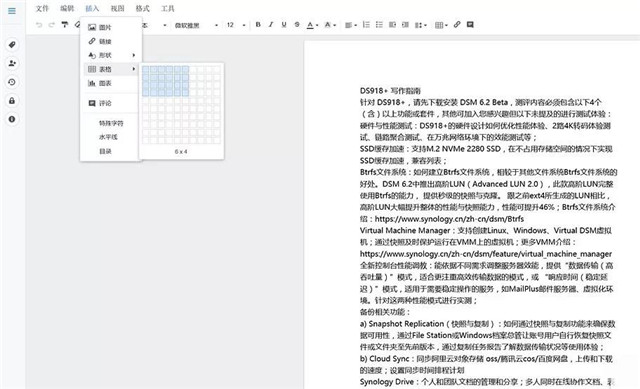The height and width of the screenshot is (389, 640).
Task: Add a comment via the toolbar comment icon
Action: pos(470,25)
